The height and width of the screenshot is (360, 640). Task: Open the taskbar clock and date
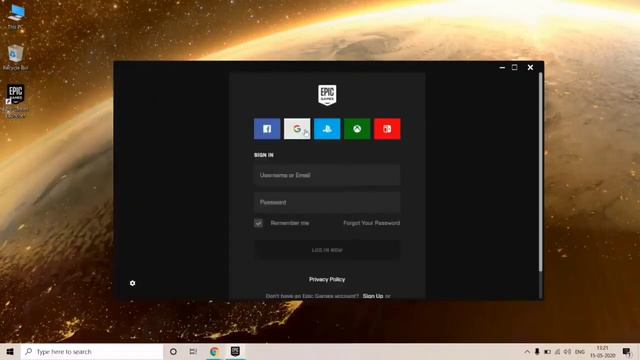tap(602, 351)
